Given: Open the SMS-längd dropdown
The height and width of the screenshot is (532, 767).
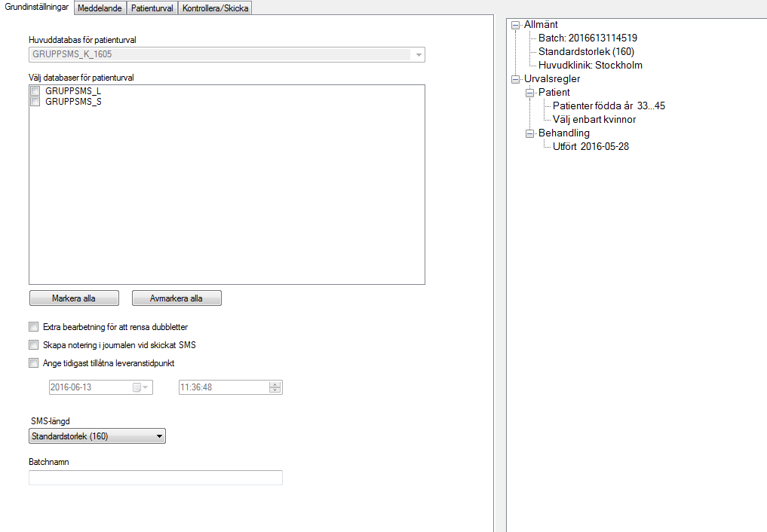Looking at the screenshot, I should [158, 436].
